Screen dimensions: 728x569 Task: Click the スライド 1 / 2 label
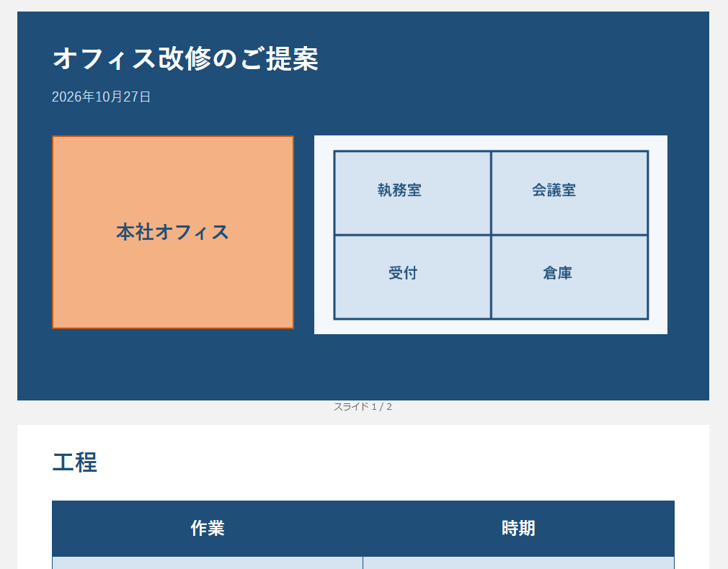click(x=363, y=407)
